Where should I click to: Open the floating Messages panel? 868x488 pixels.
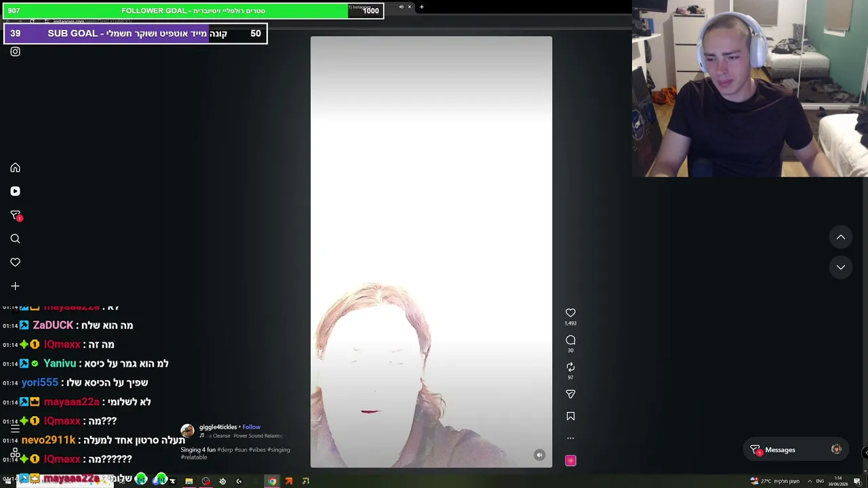click(x=796, y=450)
